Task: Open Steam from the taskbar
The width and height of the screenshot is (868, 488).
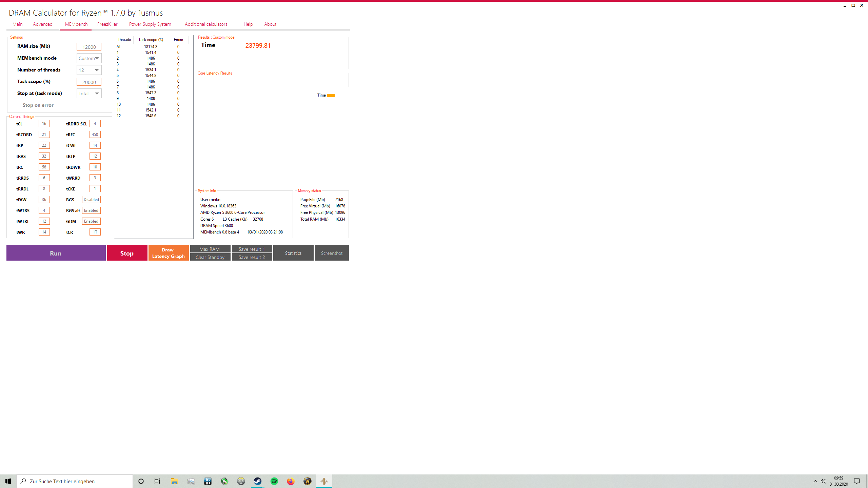Action: 258,481
